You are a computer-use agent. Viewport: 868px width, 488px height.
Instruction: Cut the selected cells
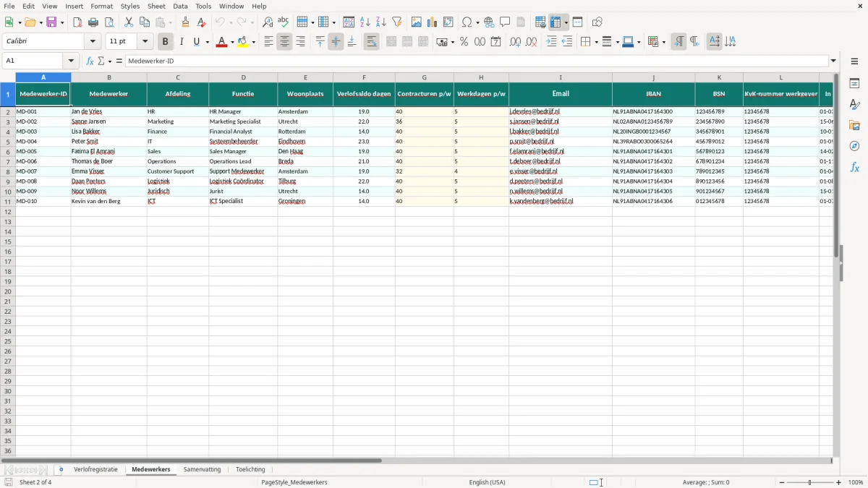click(x=129, y=22)
